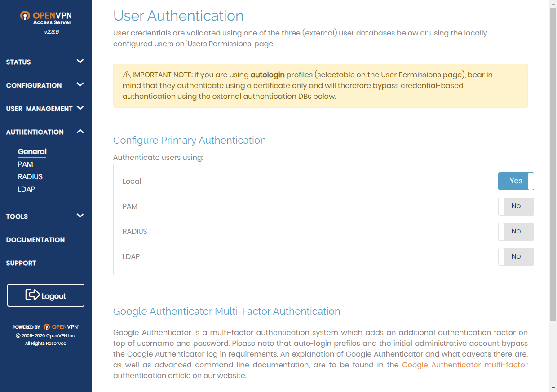557x392 pixels.
Task: Select LDAP settings page in sidebar
Action: (x=27, y=189)
